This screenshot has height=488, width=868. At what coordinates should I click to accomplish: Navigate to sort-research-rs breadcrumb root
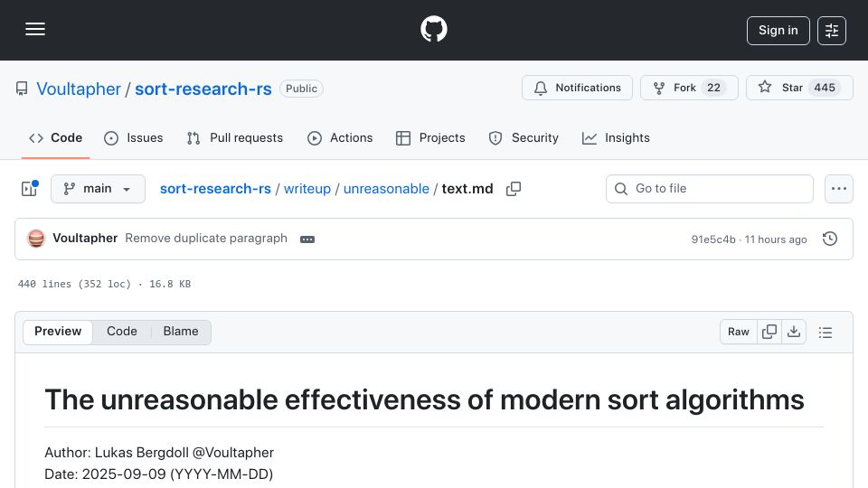coord(215,189)
